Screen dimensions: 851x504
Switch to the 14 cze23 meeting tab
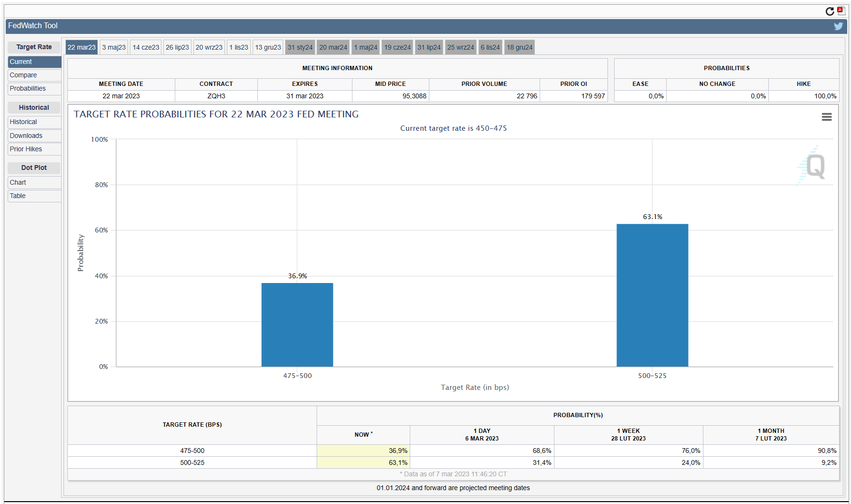click(x=146, y=47)
